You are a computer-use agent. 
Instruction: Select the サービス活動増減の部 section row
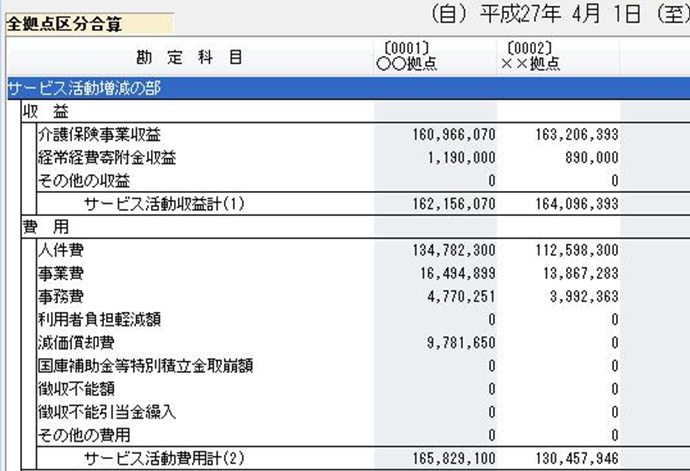tap(85, 89)
